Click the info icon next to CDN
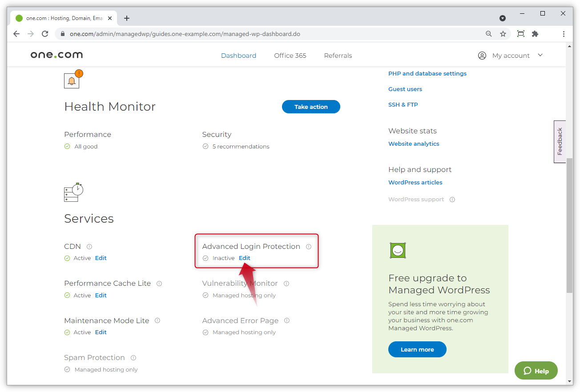Screen dimensions: 580x392 (89, 246)
